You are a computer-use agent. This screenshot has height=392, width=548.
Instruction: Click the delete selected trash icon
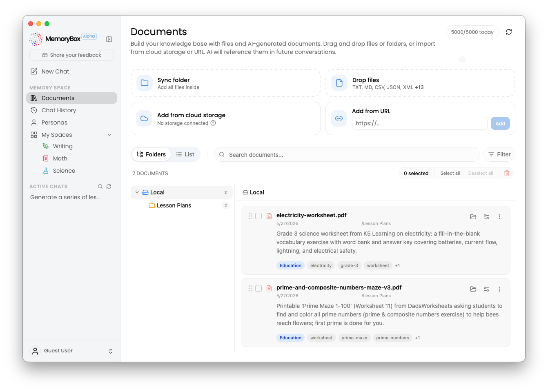(x=507, y=173)
